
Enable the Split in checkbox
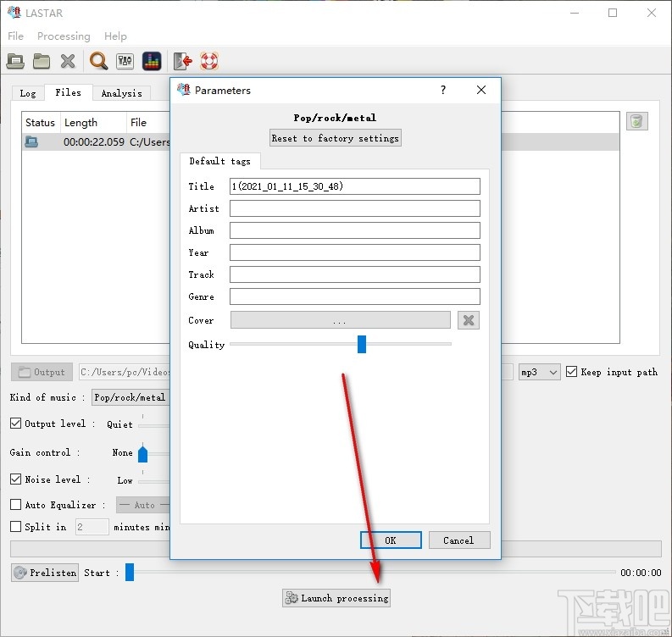(x=15, y=527)
